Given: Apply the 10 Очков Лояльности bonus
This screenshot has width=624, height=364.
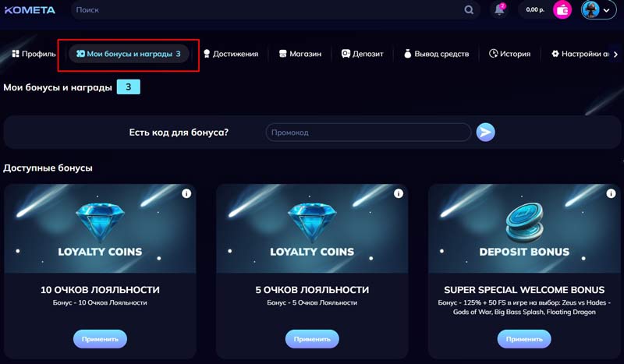Looking at the screenshot, I should tap(100, 339).
